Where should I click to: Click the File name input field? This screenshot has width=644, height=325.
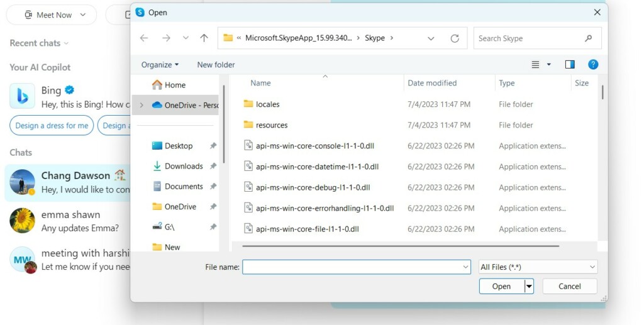coord(352,267)
